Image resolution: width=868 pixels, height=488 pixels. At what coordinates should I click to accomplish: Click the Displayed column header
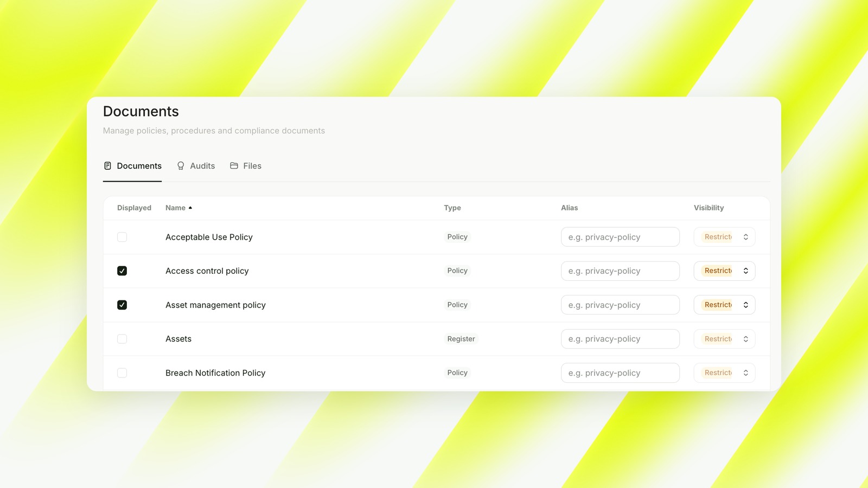134,208
